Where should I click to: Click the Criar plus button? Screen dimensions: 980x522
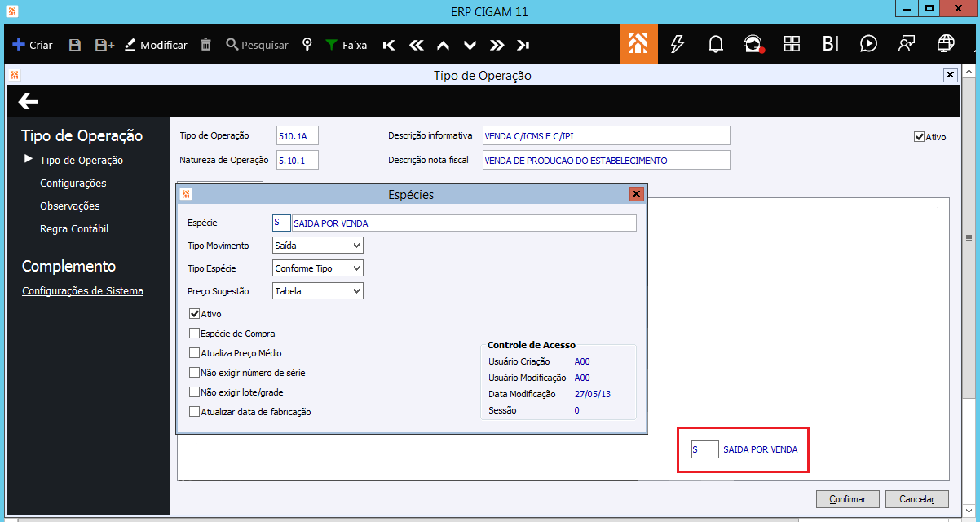pos(33,45)
